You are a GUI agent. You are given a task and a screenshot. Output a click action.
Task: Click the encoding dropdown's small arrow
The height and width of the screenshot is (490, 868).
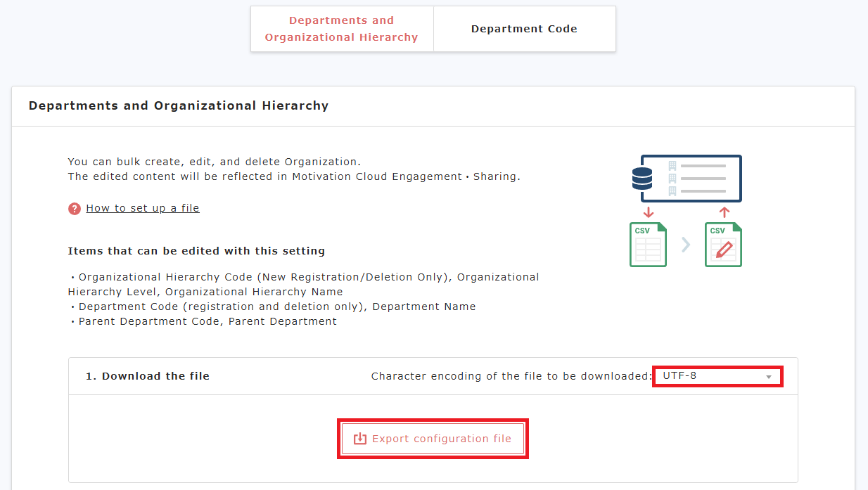point(769,377)
